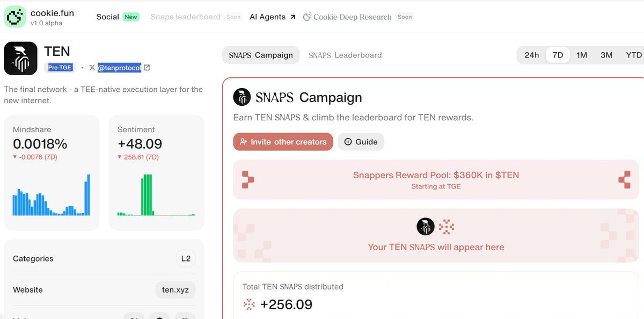Click the TEN logo in SNAPS Campaign header
The image size is (644, 319).
[x=242, y=97]
